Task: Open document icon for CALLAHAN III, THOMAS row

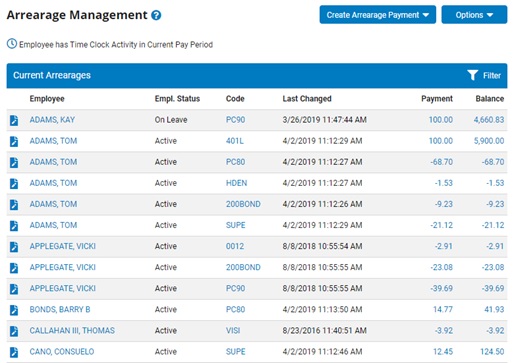Action: pyautogui.click(x=14, y=331)
